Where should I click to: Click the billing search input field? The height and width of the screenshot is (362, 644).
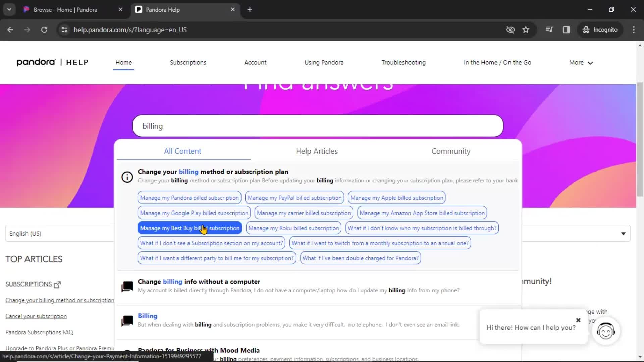[318, 126]
